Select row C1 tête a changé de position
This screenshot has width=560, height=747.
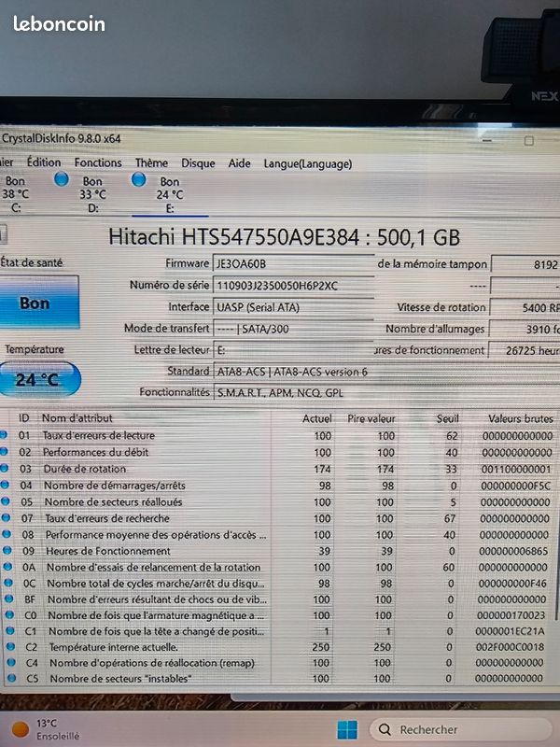point(277,631)
